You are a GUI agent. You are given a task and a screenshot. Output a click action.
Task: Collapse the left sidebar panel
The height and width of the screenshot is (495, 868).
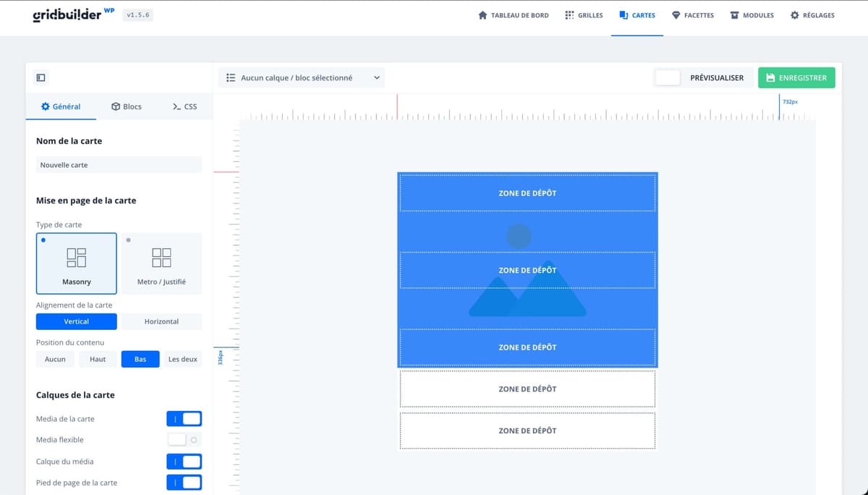(x=41, y=77)
